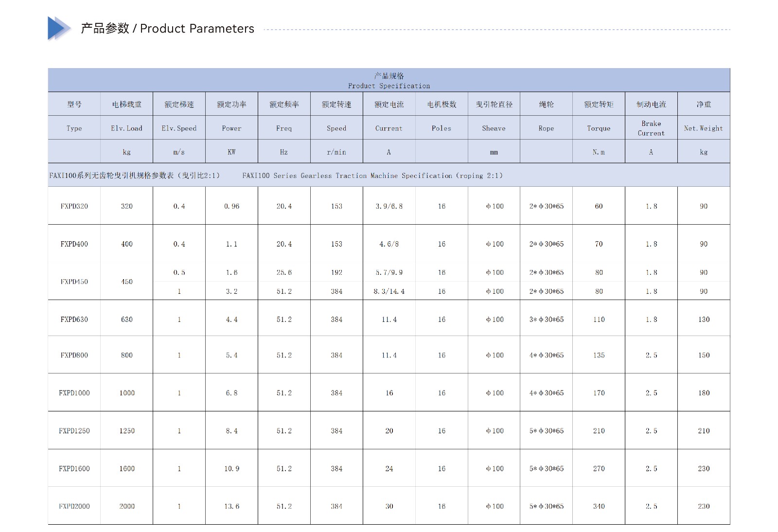Click the 'Freq' column header
The height and width of the screenshot is (532, 778).
tap(284, 128)
